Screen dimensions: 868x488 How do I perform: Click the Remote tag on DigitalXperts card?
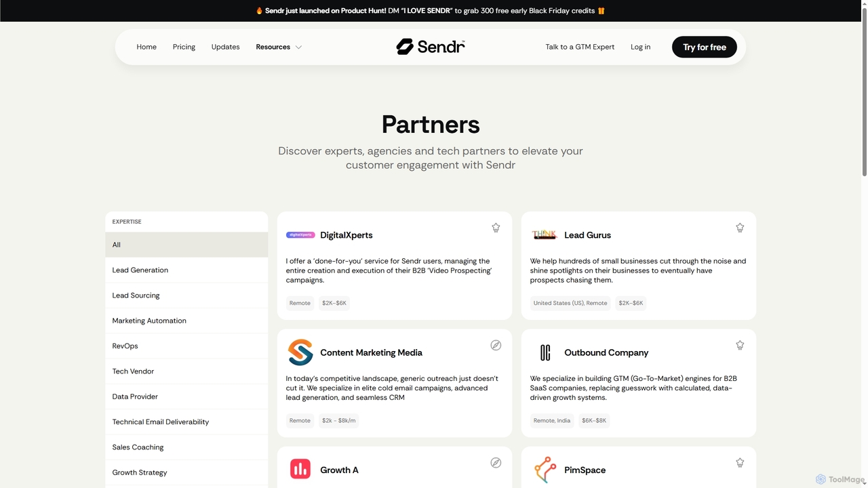click(x=300, y=303)
